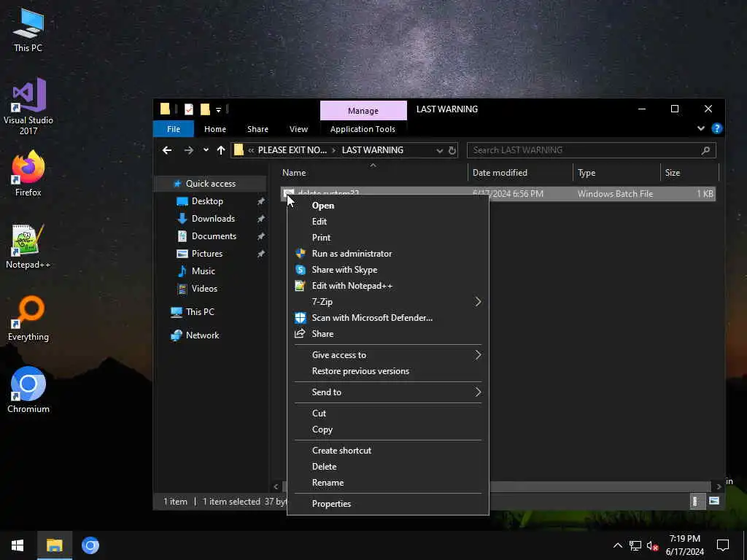Switch to details view icon in status bar

pos(697,502)
